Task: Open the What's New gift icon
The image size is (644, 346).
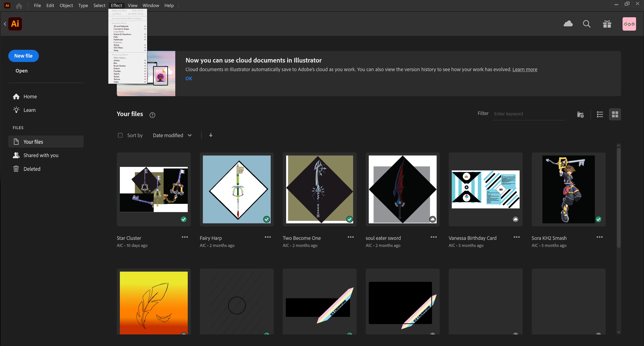Action: [607, 24]
